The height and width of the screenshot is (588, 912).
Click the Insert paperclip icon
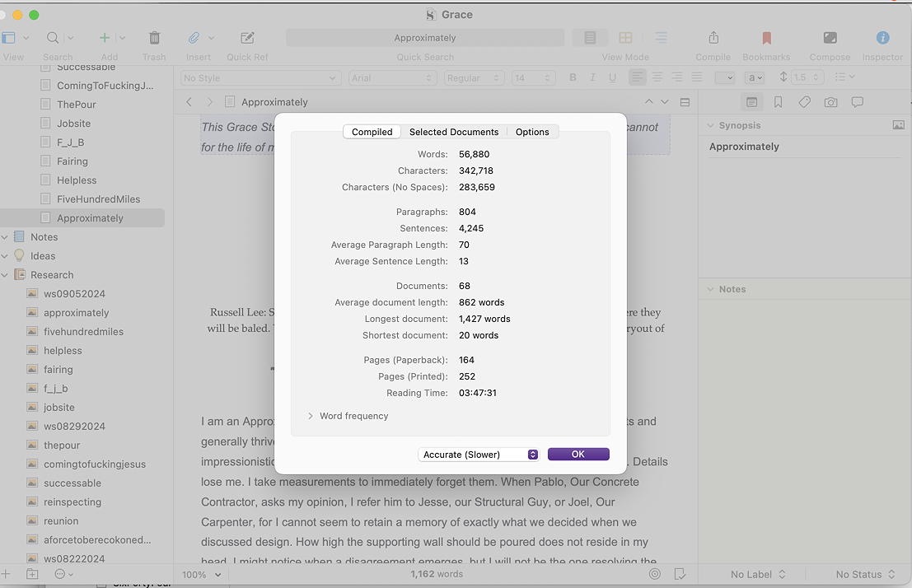(194, 38)
